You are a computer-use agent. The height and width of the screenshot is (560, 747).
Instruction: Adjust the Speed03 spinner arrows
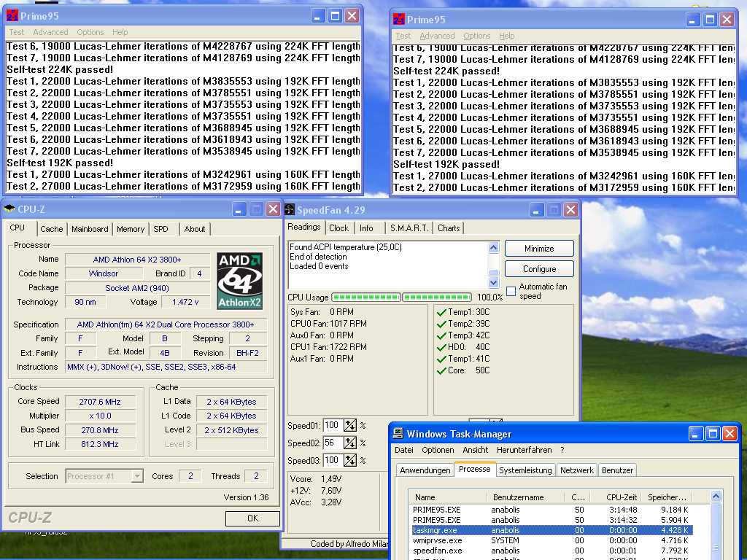(349, 461)
